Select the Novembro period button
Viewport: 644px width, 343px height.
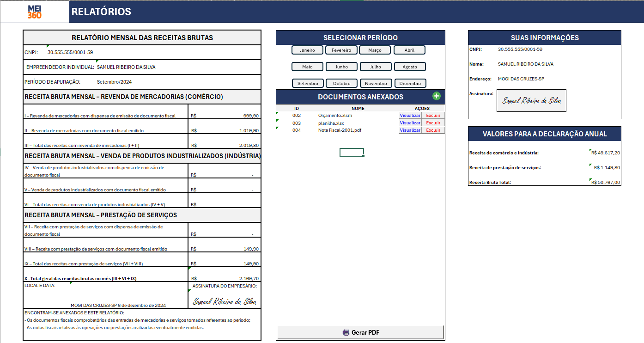click(x=376, y=83)
